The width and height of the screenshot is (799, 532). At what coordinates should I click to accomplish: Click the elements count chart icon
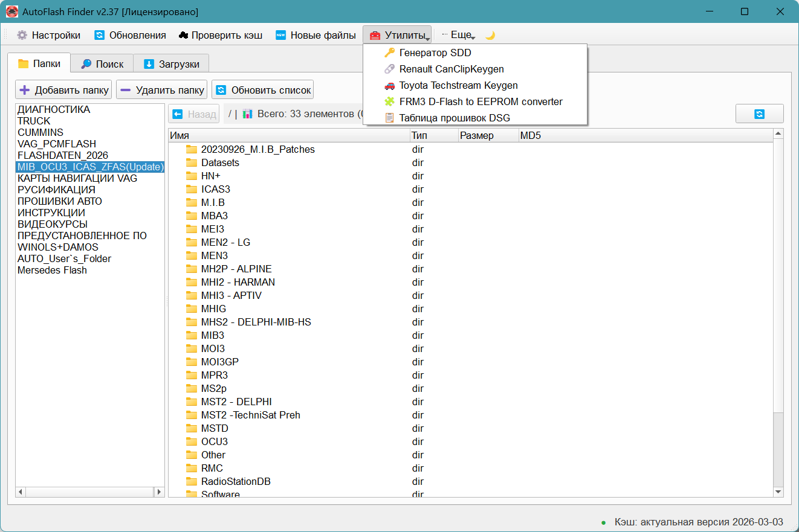click(247, 114)
